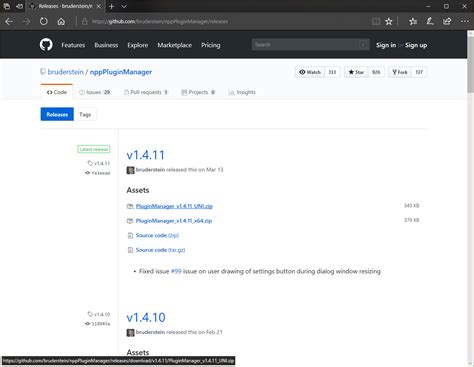Click the browser Back arrow

[x=9, y=22]
